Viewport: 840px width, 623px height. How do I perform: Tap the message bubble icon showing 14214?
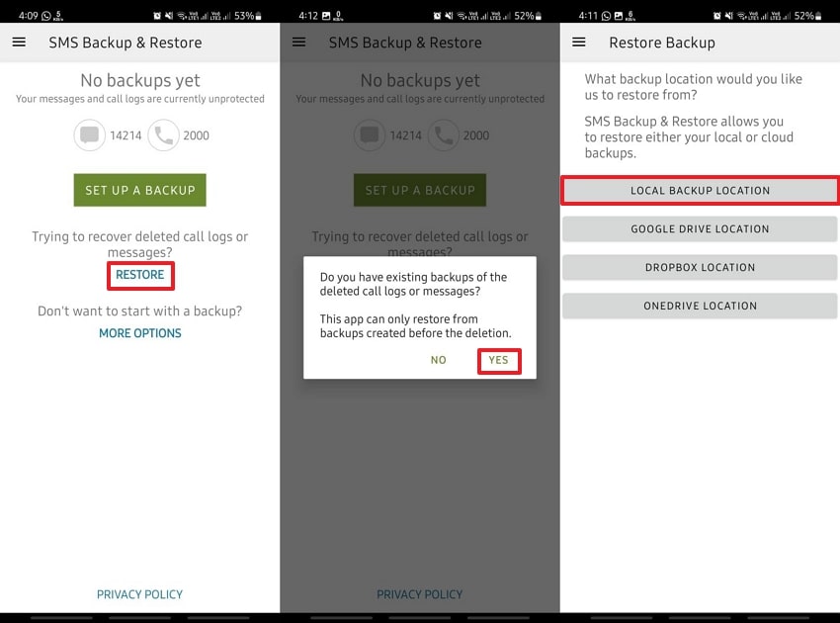pos(90,135)
